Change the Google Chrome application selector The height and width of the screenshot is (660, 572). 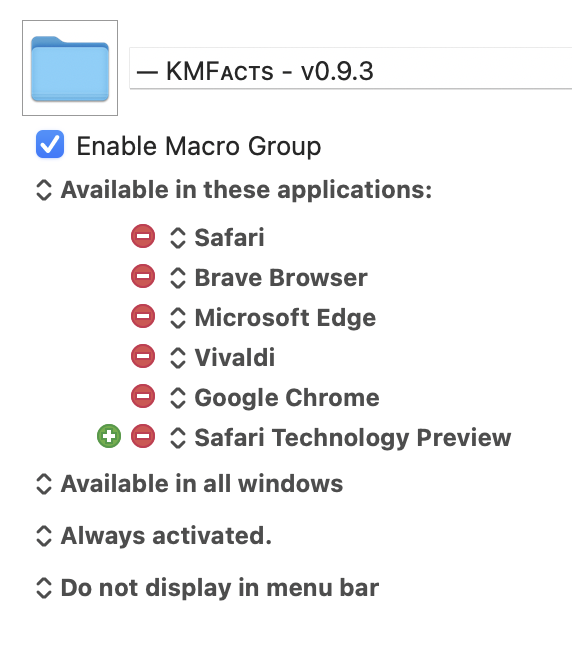point(274,397)
